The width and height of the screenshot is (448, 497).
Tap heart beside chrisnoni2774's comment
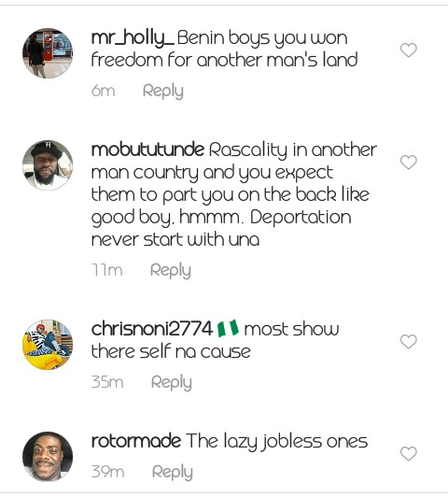pyautogui.click(x=409, y=341)
